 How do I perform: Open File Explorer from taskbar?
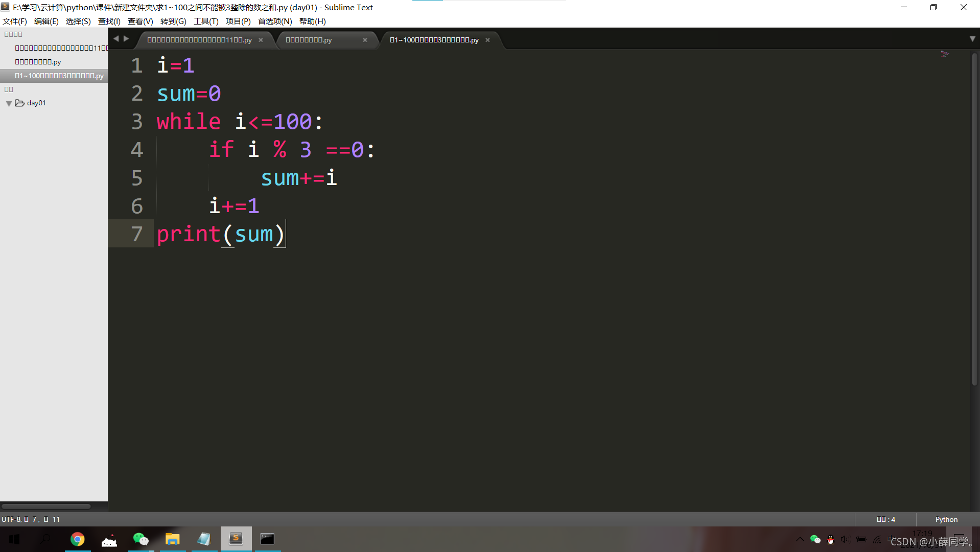click(172, 539)
